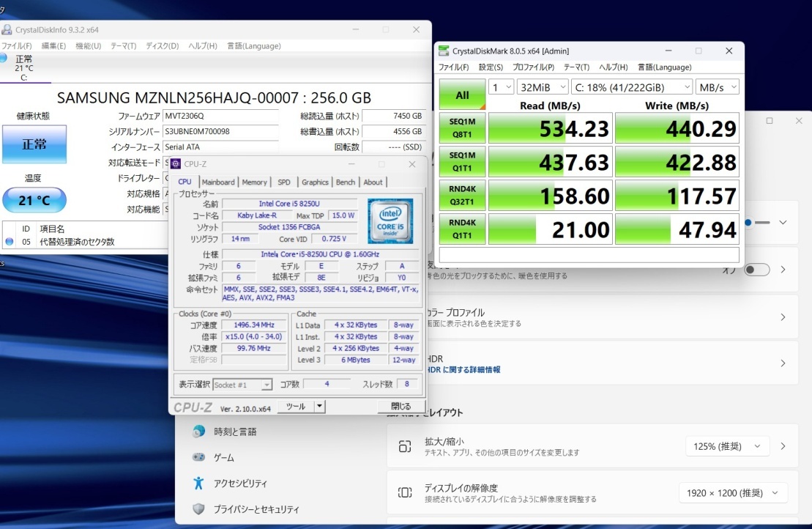Click the Intel Core i5 logo in CPU-Z
The width and height of the screenshot is (812, 529).
coord(390,221)
